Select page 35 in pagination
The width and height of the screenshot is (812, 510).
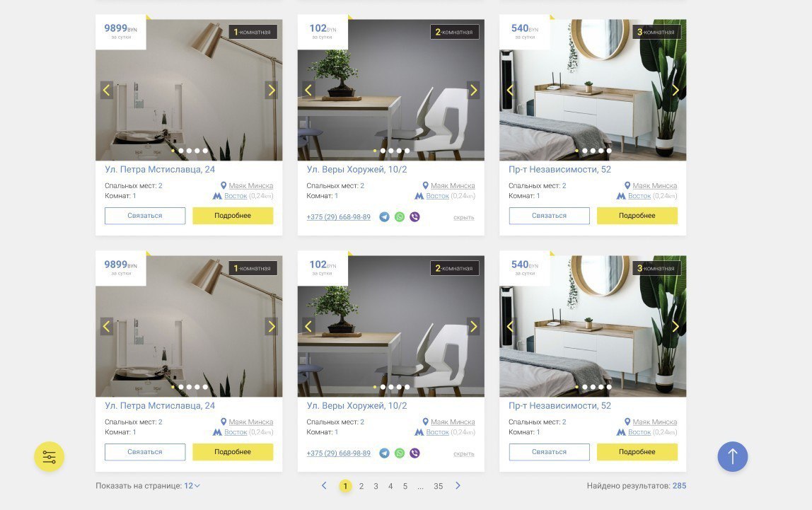(438, 486)
